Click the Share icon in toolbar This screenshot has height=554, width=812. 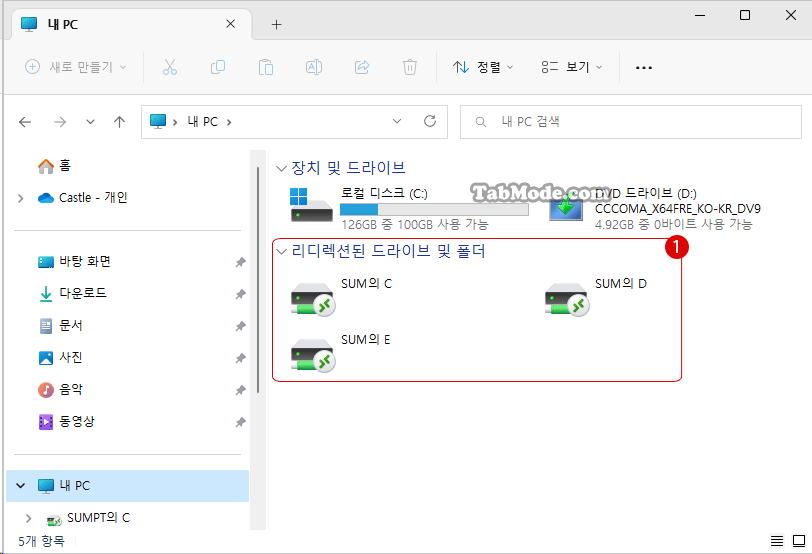coord(362,67)
